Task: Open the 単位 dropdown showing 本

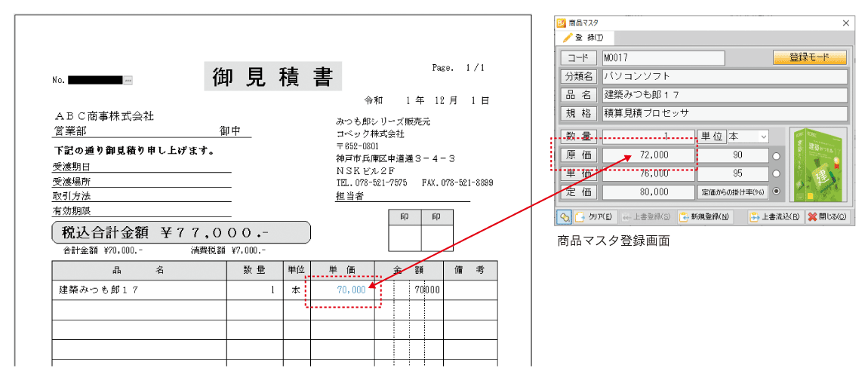Action: 747,136
